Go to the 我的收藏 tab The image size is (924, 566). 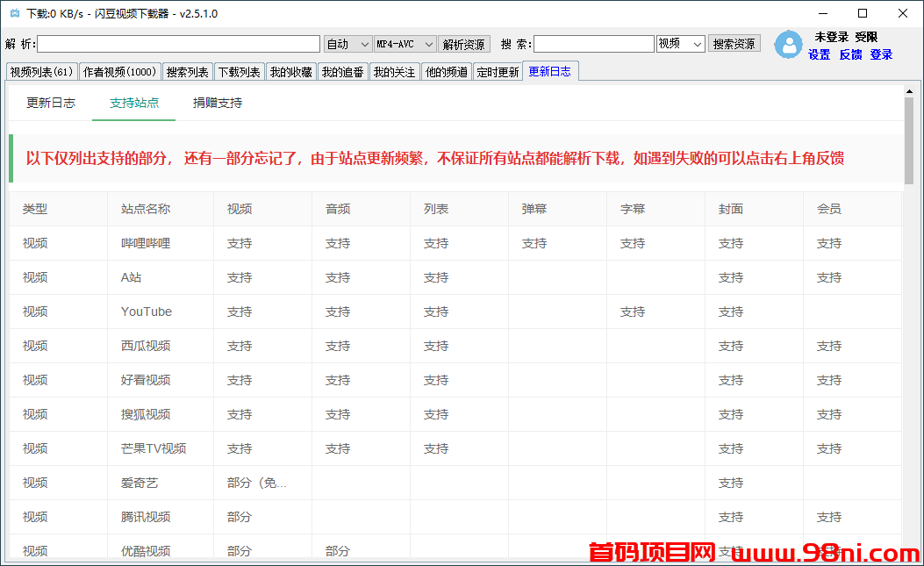pyautogui.click(x=290, y=72)
